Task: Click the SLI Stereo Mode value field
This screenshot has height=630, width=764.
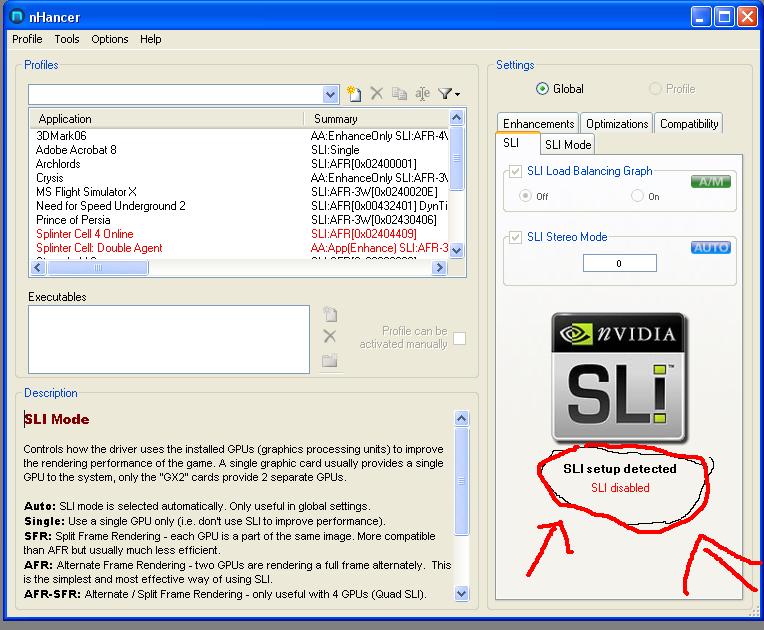Action: (619, 264)
